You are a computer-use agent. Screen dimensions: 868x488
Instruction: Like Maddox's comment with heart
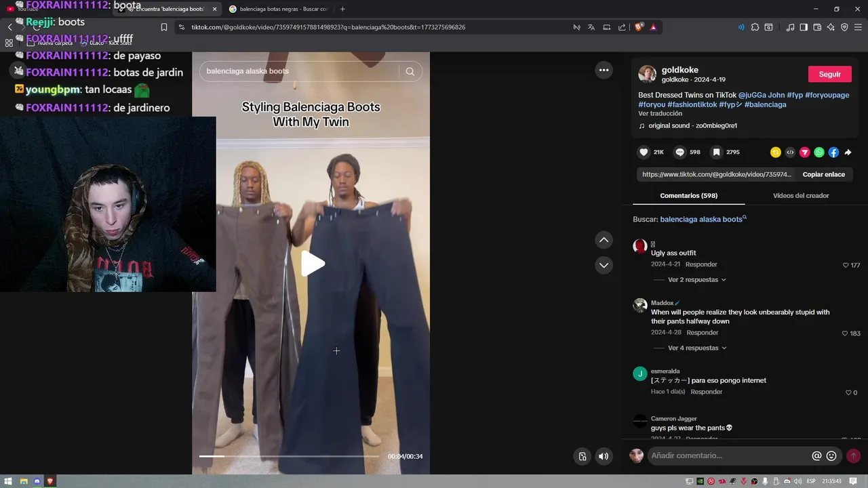tap(845, 333)
